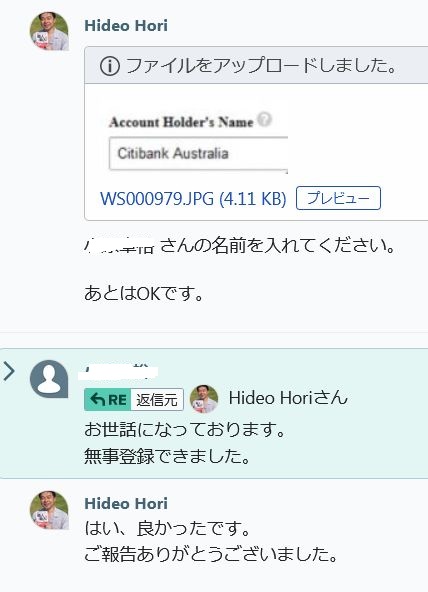Click the redacted sender name in highlighted message
Screen dimensions: 428x592
(x=120, y=372)
